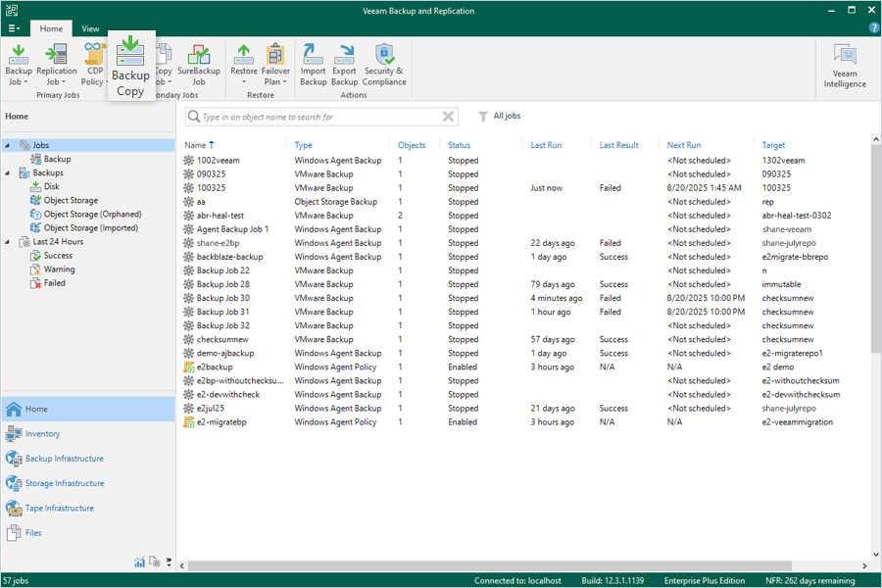Sort by the Objects column header

coord(412,145)
